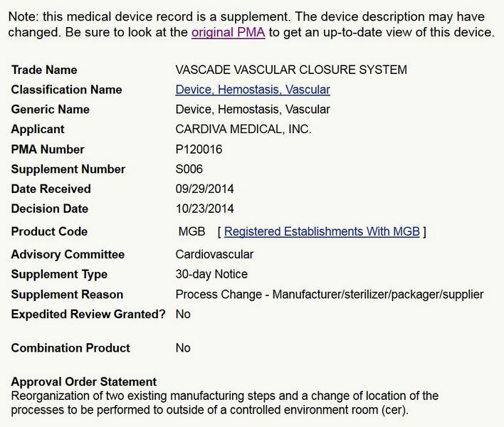The width and height of the screenshot is (504, 427).
Task: Click the Date Received value 09/29/2014
Action: click(x=204, y=189)
